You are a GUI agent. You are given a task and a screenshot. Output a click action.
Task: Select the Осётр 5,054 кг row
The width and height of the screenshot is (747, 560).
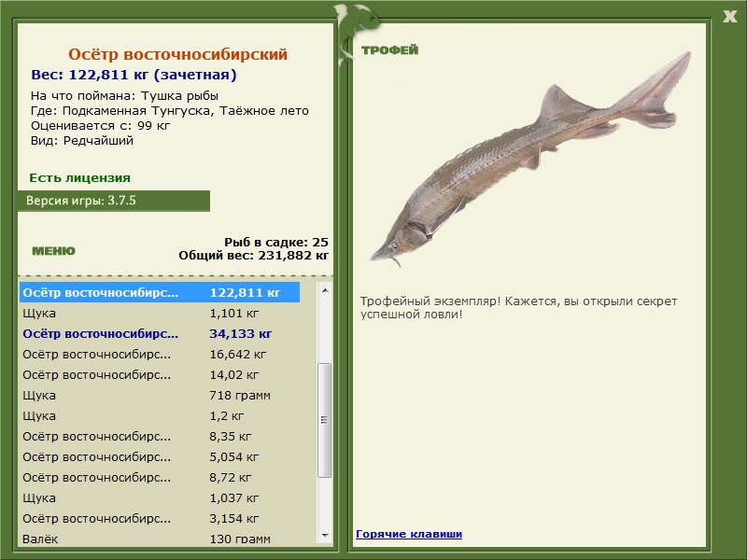click(160, 456)
